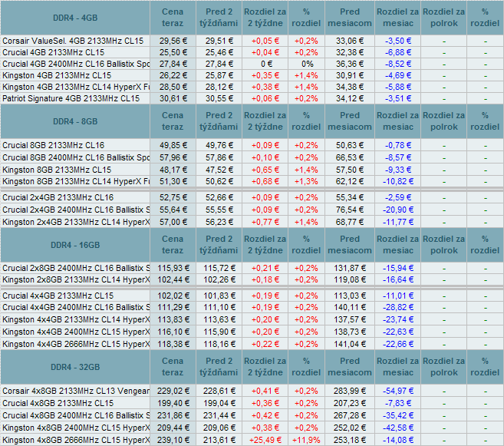Select price 102,26 € from two weeks ago
Viewport: 504px width, 446px height.
[219, 279]
